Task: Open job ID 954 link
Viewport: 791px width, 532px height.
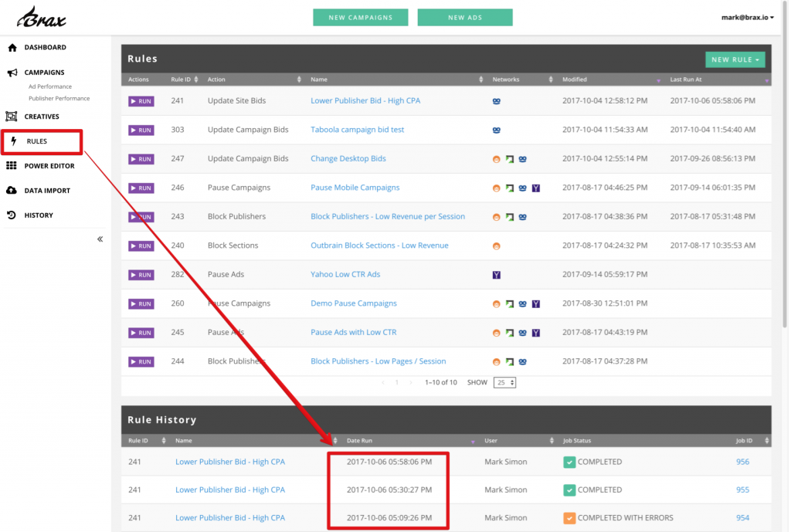Action: coord(742,518)
